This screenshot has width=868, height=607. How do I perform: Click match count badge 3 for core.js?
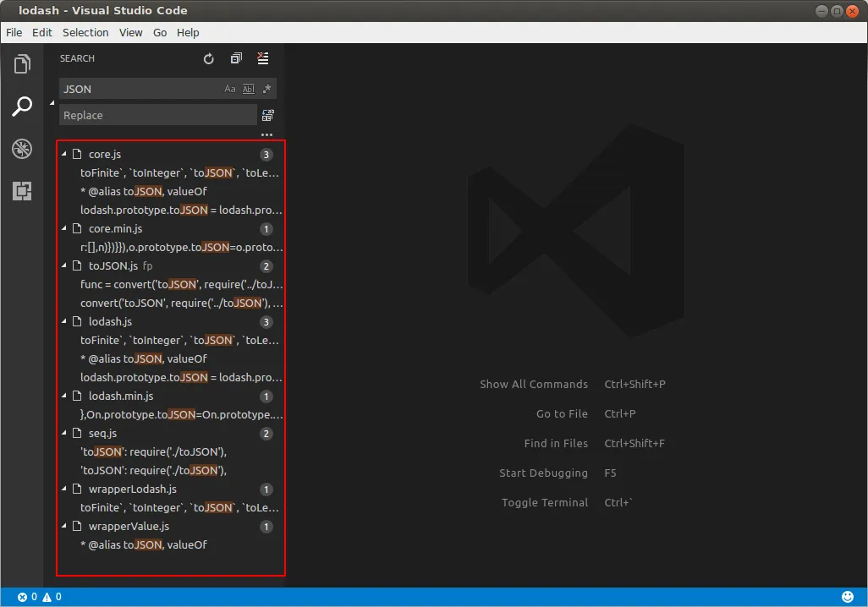coord(266,155)
